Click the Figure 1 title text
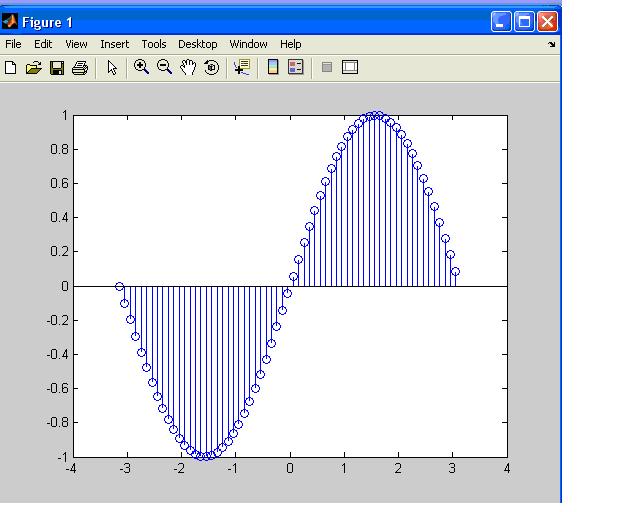The image size is (640, 512). (x=47, y=22)
